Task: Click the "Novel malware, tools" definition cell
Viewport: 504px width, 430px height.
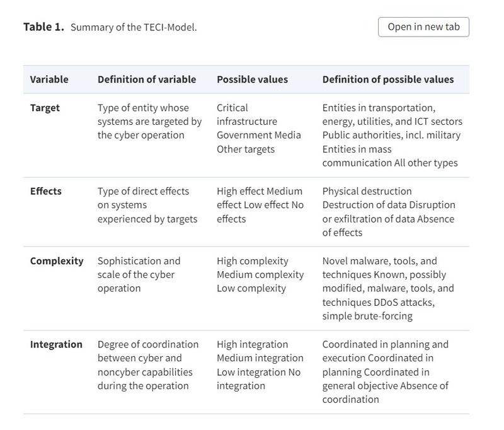Action: coord(379,261)
